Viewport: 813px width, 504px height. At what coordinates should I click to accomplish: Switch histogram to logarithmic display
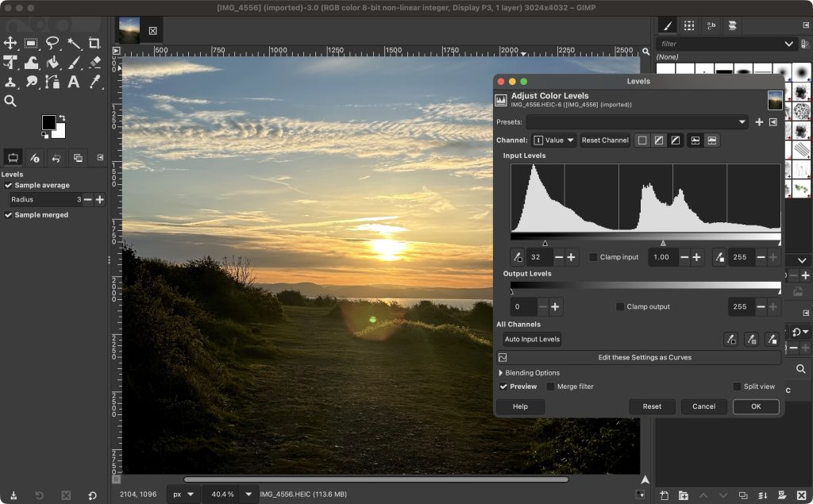[712, 140]
